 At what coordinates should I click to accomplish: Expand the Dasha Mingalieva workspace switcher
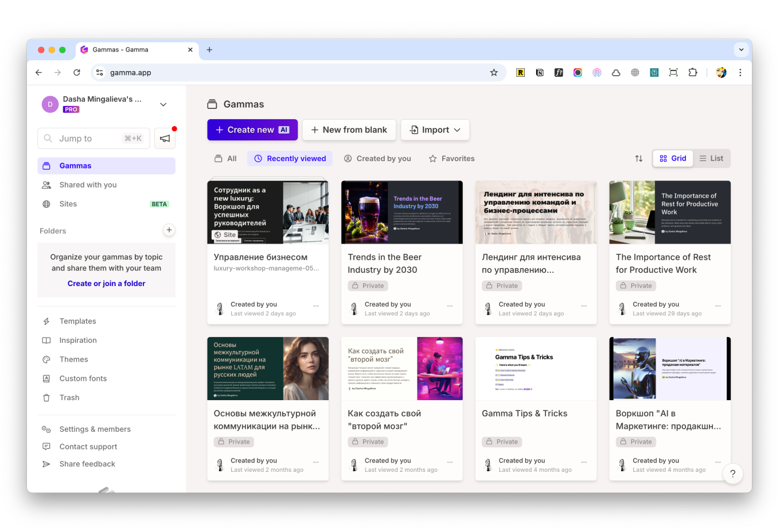(x=163, y=104)
